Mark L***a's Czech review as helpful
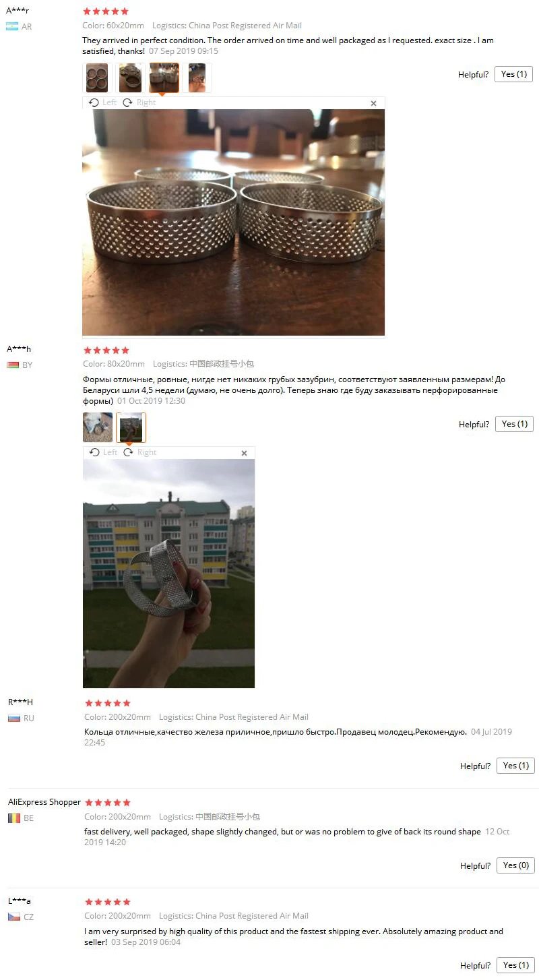Viewport: 539px width, 980px height. 515,965
